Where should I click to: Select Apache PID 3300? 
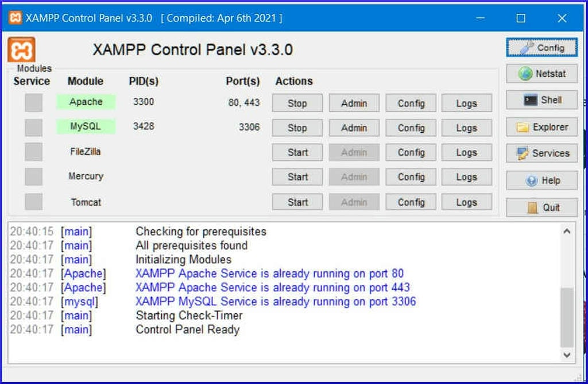143,101
